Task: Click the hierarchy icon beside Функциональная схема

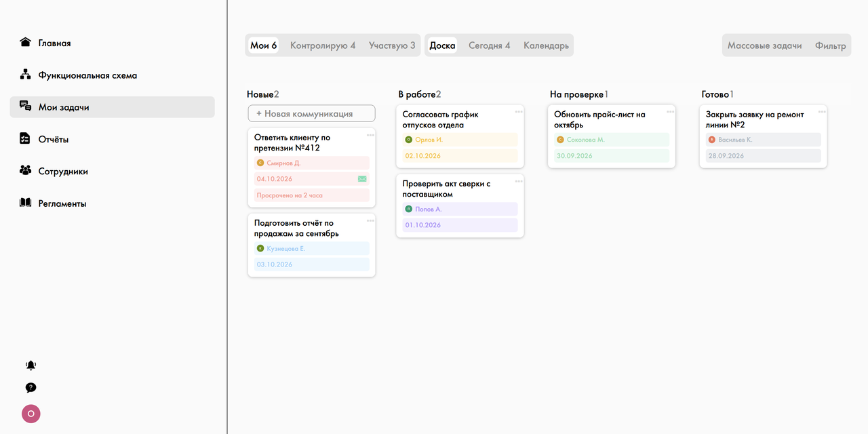Action: pyautogui.click(x=26, y=75)
